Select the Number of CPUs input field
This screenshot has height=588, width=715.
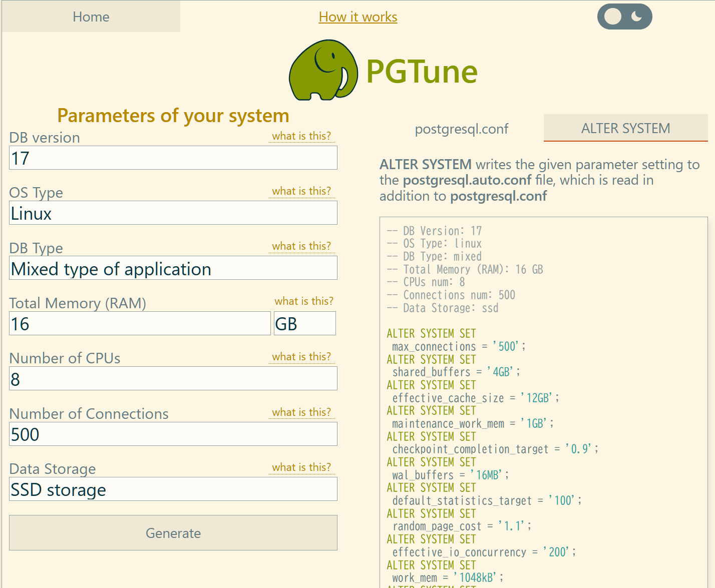point(173,378)
